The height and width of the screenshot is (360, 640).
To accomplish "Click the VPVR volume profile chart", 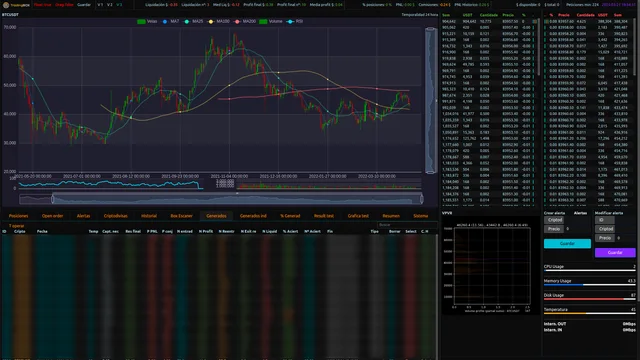I will [491, 266].
